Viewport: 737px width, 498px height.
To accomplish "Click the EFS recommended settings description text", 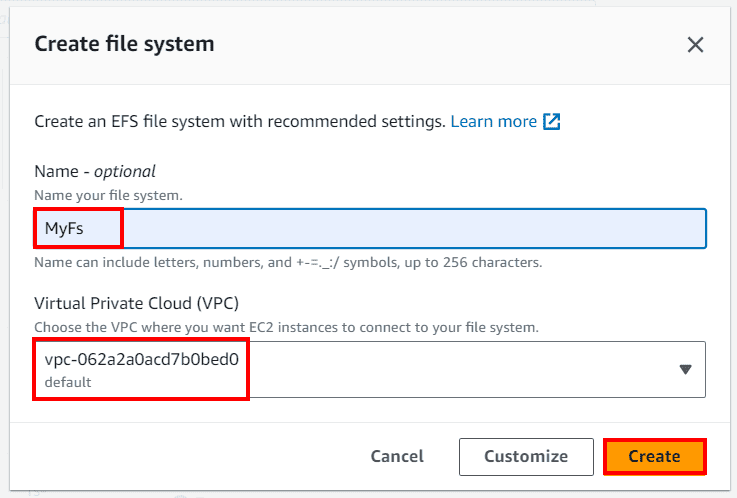I will 239,121.
